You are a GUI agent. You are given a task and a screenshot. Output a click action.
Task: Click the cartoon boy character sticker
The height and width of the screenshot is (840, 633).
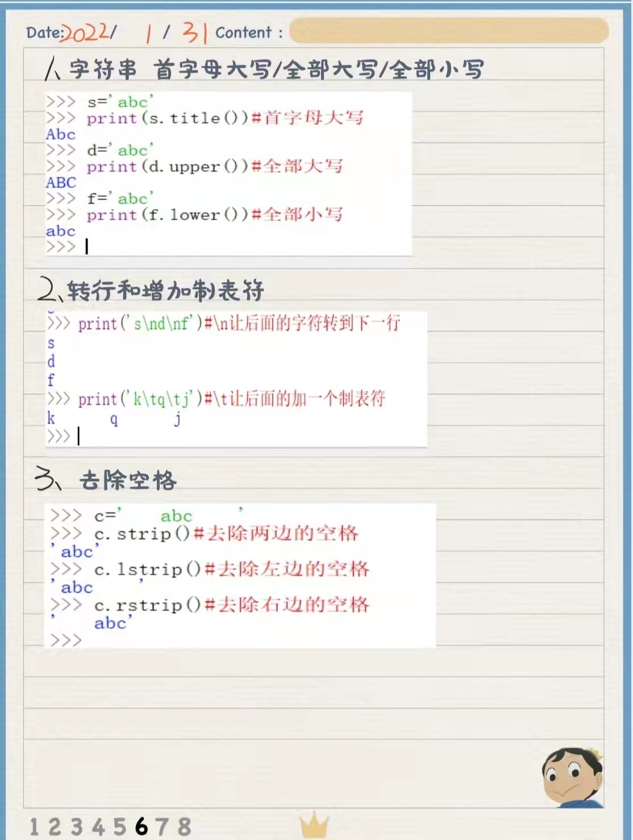click(572, 778)
